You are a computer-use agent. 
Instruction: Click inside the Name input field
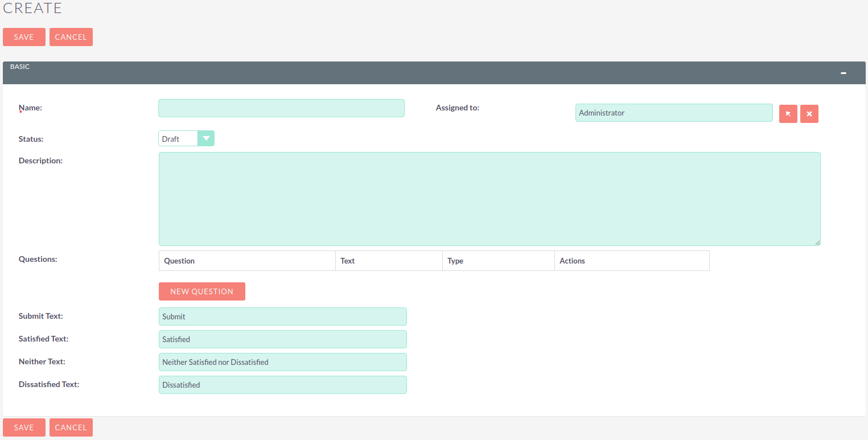(x=281, y=108)
